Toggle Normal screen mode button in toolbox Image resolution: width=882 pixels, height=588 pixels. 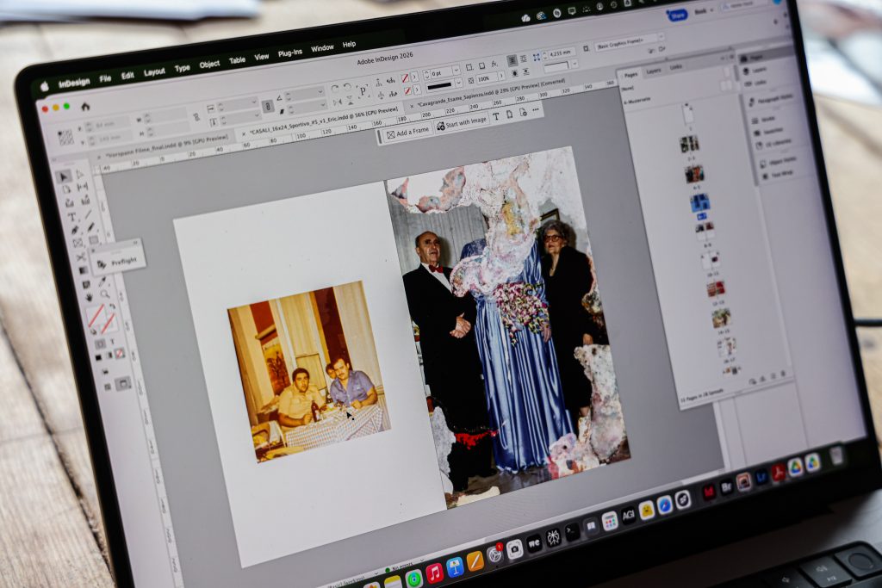(x=107, y=387)
